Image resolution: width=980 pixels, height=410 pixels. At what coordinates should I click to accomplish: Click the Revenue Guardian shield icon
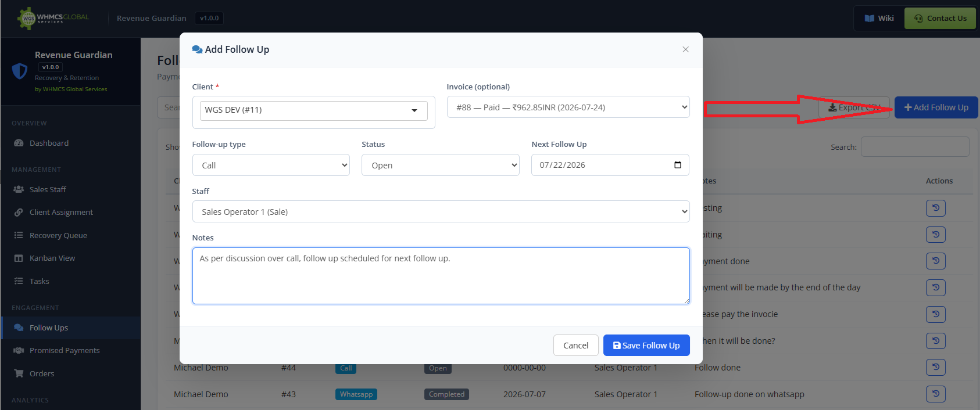pyautogui.click(x=20, y=71)
